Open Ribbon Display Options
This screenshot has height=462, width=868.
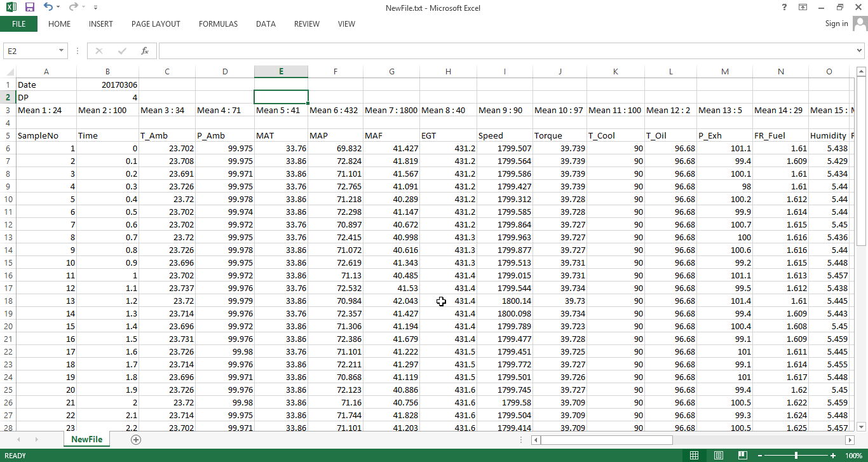tap(803, 7)
